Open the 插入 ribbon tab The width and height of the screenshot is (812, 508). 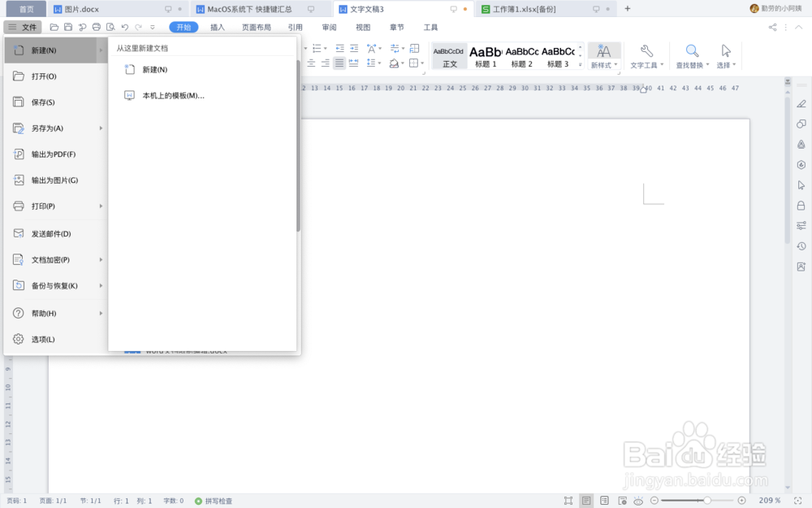click(218, 27)
